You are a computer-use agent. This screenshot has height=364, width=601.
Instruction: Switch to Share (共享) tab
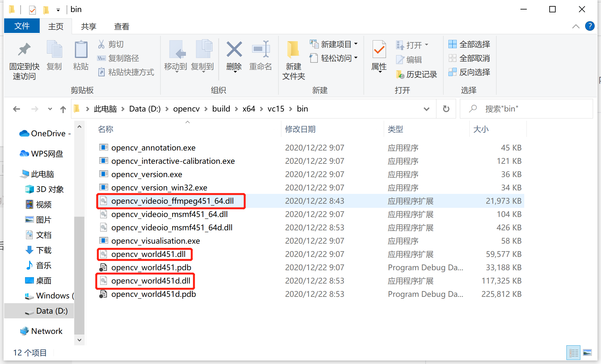pos(88,26)
